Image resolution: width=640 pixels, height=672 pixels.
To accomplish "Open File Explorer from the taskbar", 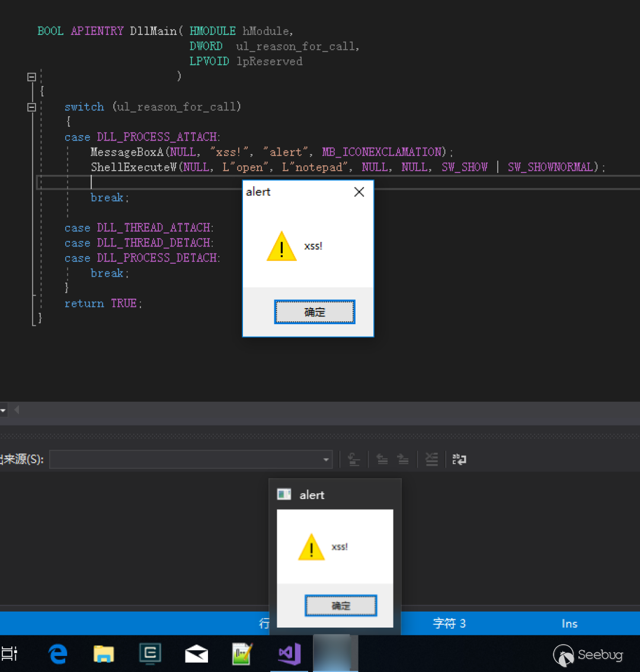I will (x=104, y=654).
